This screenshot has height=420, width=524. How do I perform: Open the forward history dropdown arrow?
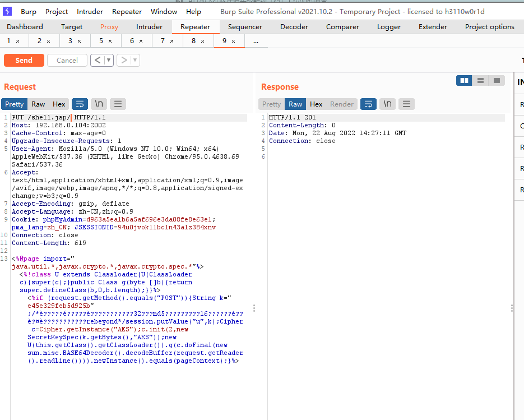tap(135, 60)
